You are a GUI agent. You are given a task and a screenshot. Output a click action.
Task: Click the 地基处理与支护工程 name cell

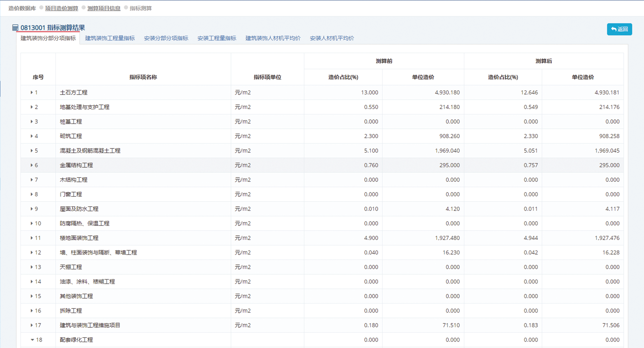143,107
